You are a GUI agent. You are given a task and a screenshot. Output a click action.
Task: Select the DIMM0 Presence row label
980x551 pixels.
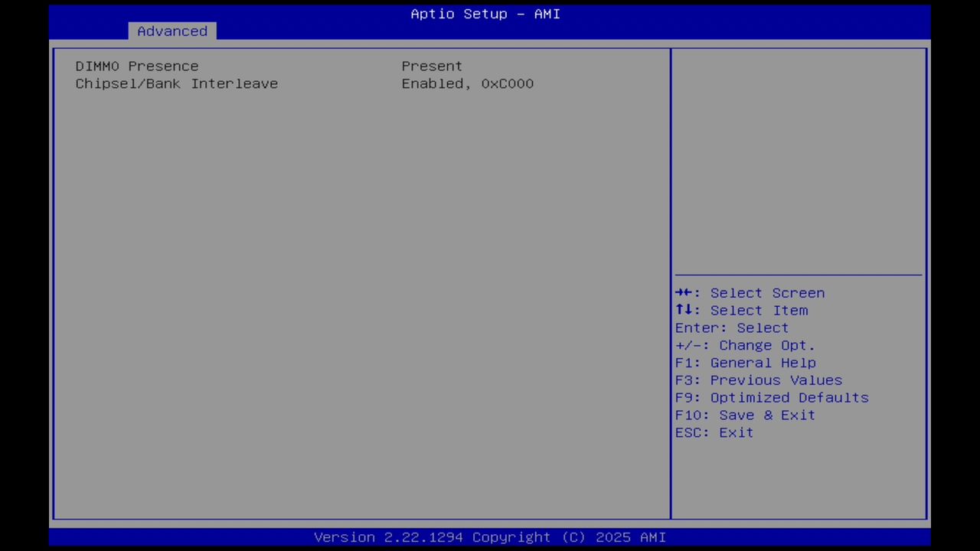pos(136,66)
